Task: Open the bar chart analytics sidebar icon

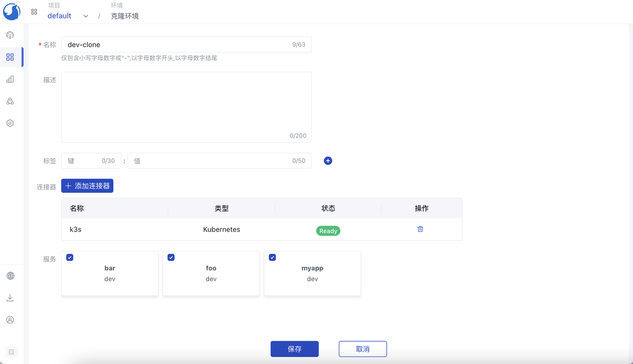Action: [x=10, y=79]
